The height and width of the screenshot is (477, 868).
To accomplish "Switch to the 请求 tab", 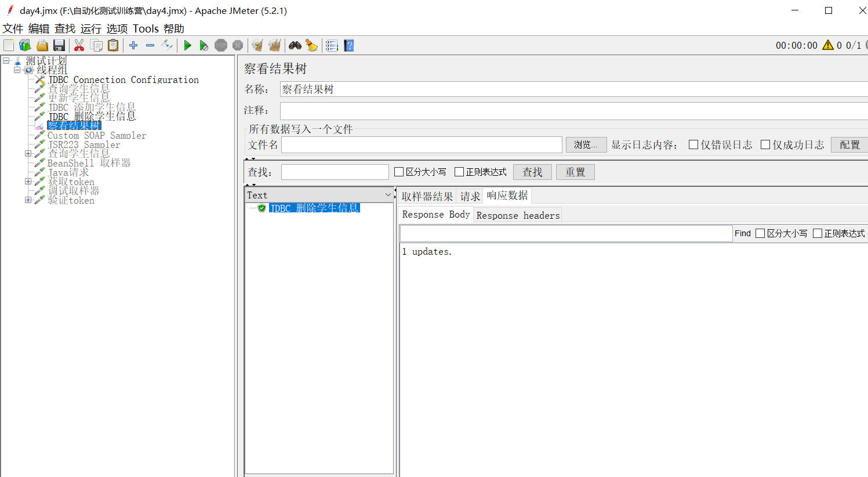I will coord(470,196).
